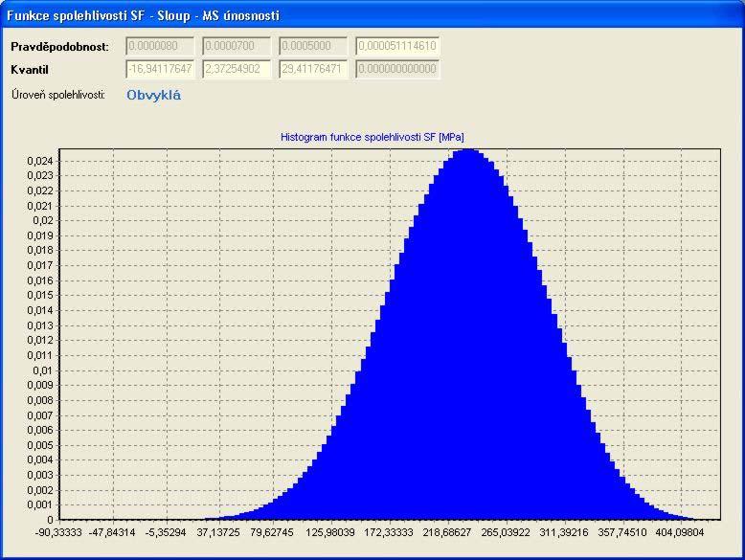The height and width of the screenshot is (560, 745).
Task: Click x-axis label 357,74510
Action: pos(622,532)
